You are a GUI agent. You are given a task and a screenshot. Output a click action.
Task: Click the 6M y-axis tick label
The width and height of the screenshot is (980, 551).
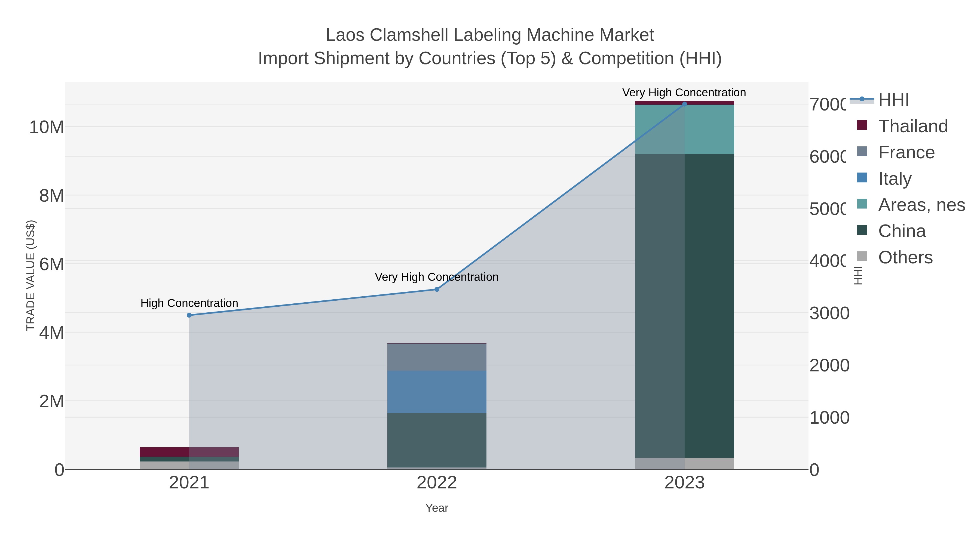(x=51, y=264)
